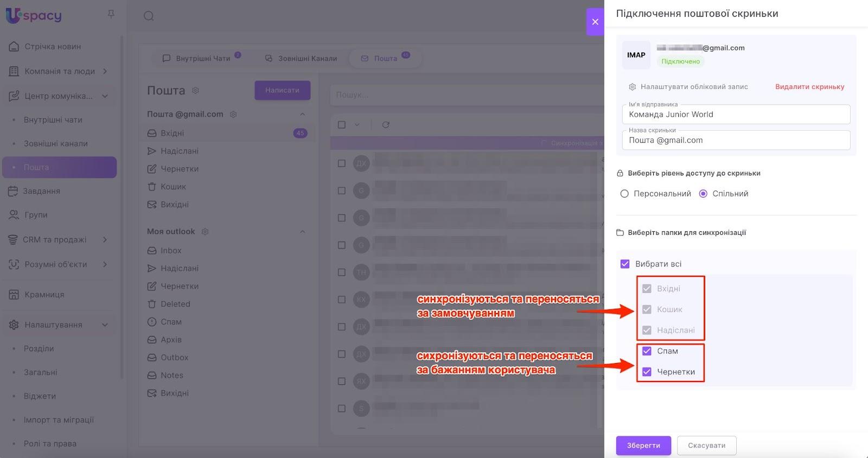Collapse Моя outlook folder list
The width and height of the screenshot is (868, 458).
(303, 232)
